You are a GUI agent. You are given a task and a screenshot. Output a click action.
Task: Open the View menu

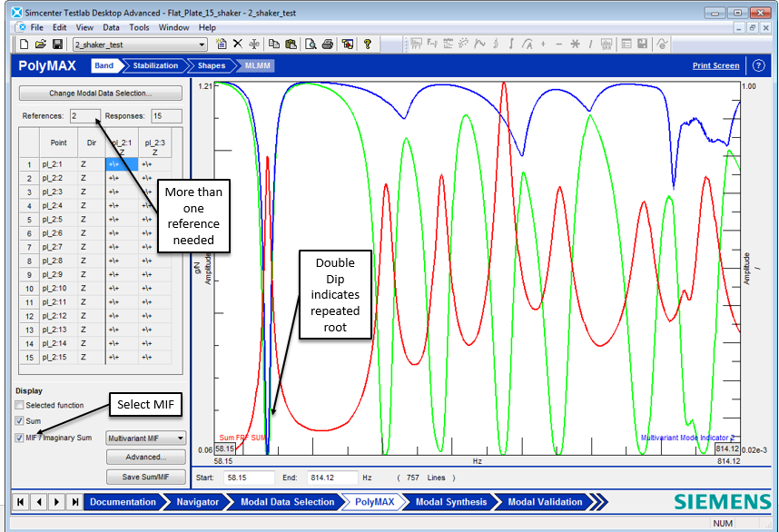click(x=84, y=28)
